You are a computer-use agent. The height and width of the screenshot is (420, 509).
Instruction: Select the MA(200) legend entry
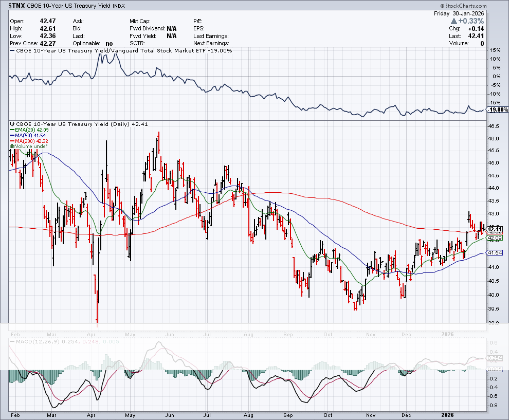tap(29, 141)
